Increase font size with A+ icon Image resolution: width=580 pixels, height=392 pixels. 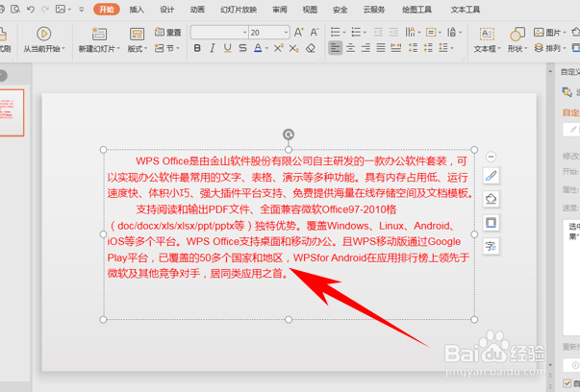(x=298, y=33)
